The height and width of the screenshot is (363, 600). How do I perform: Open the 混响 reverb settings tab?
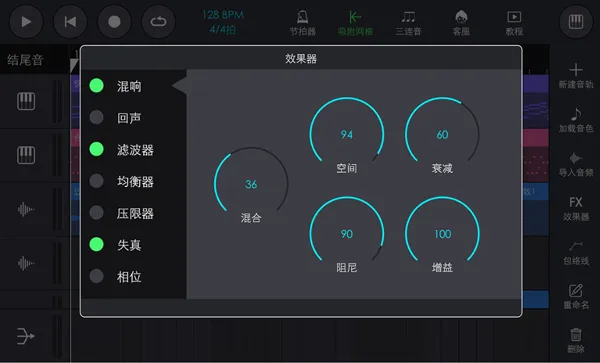129,86
